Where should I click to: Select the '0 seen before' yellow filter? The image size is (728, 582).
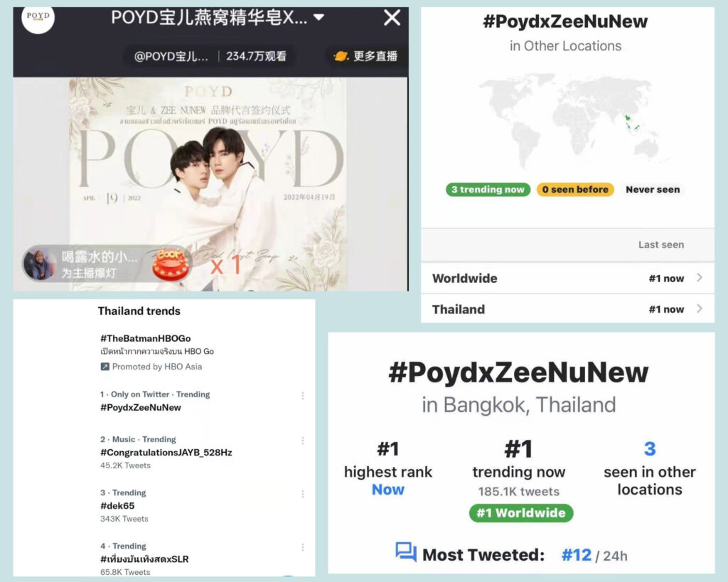pos(574,189)
